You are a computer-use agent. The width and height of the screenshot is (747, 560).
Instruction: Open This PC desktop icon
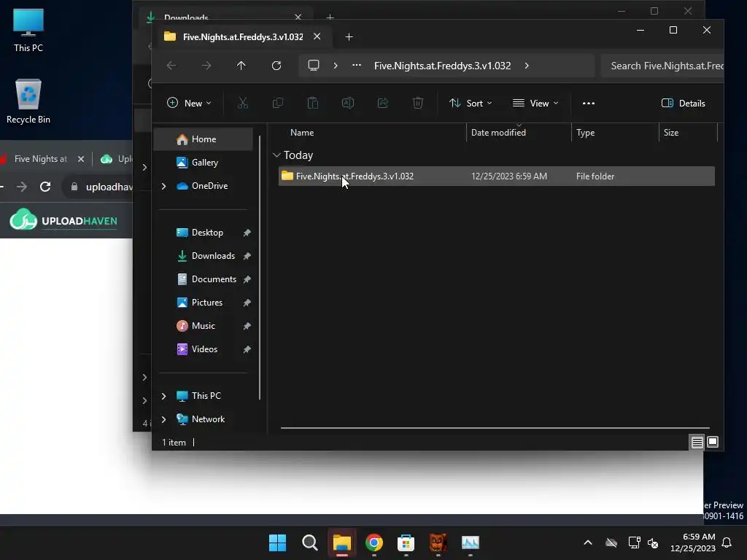[x=28, y=29]
